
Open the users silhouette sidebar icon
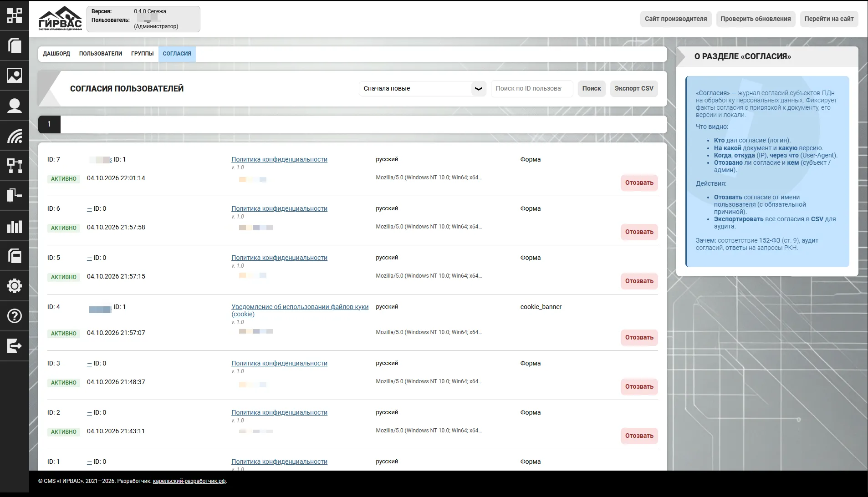click(x=15, y=106)
